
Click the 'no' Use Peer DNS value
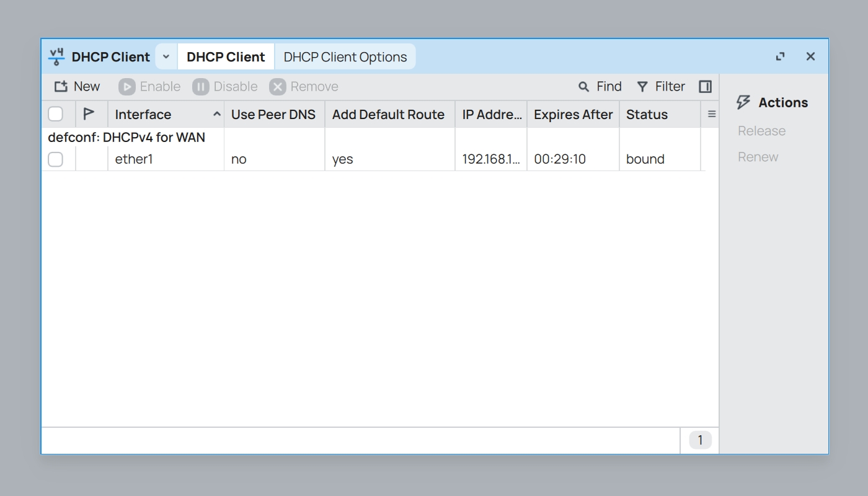239,159
